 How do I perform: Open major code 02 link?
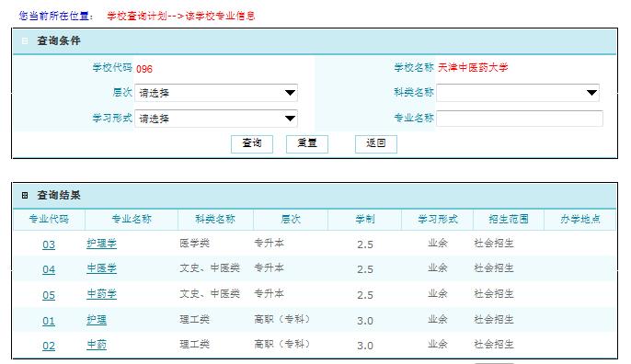(x=49, y=346)
